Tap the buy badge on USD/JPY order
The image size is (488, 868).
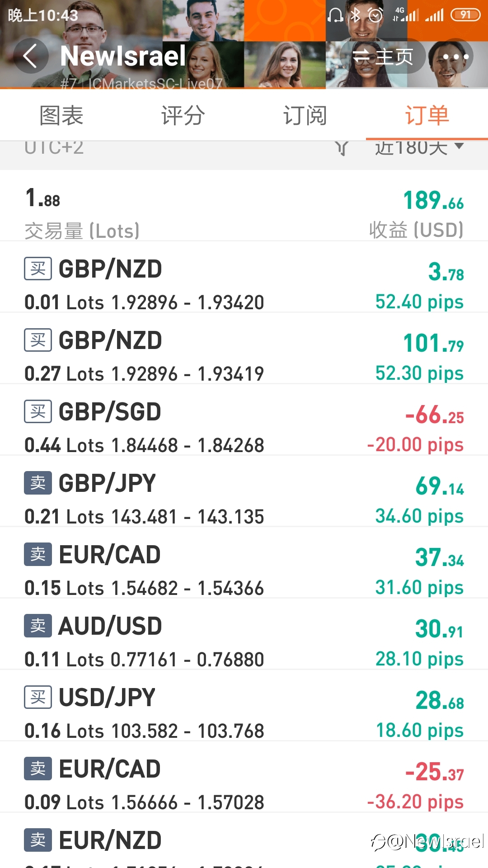coord(38,697)
